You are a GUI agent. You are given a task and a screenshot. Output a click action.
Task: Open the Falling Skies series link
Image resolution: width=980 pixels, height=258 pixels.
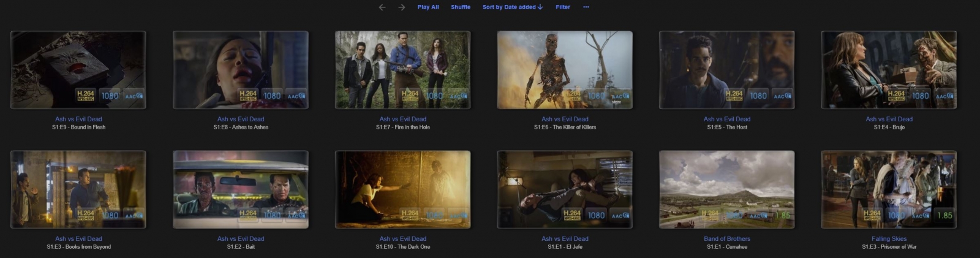(889, 238)
